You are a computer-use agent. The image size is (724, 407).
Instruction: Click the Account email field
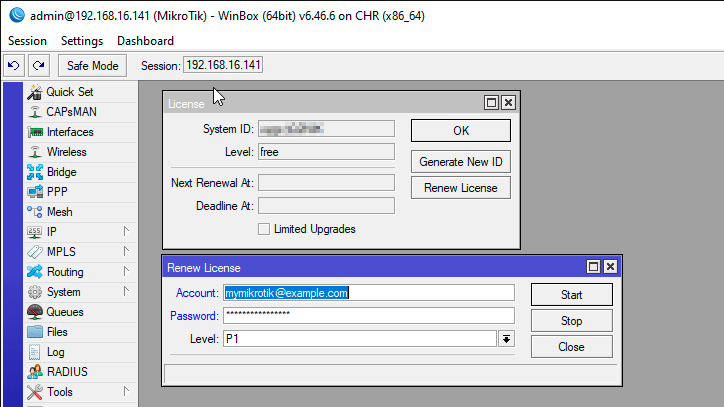(x=369, y=293)
